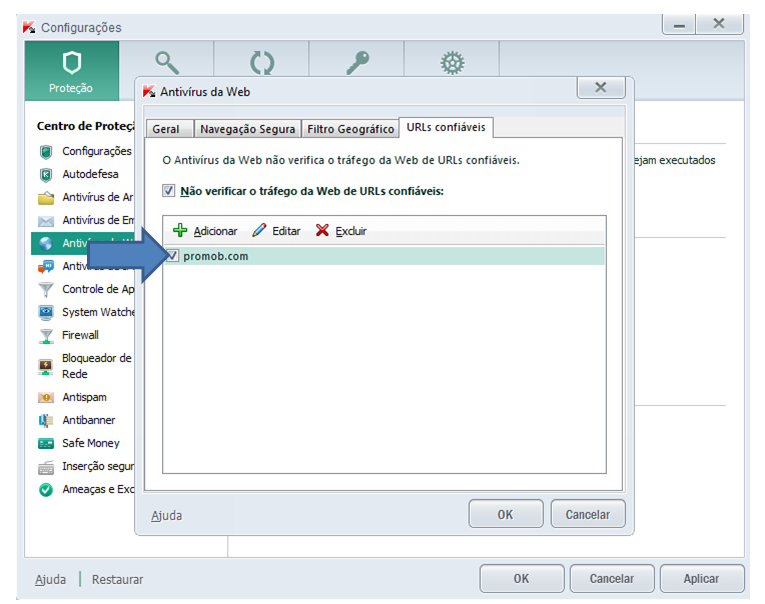Open the Proteção tab with shield icon
This screenshot has width=765, height=604.
72,71
